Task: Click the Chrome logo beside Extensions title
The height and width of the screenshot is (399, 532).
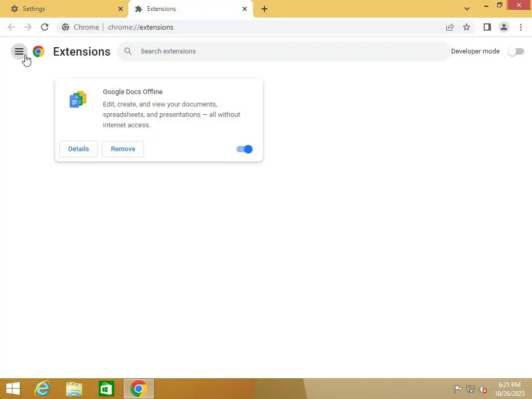Action: pyautogui.click(x=38, y=51)
